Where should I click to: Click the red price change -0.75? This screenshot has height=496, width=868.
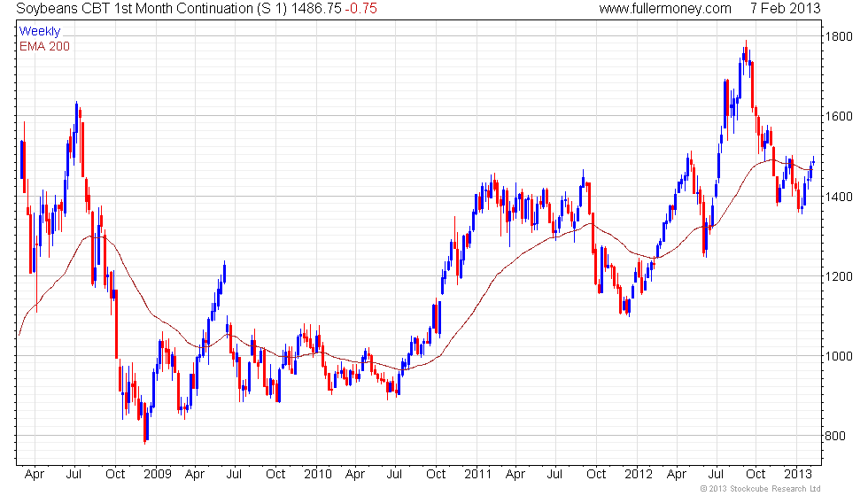[361, 8]
